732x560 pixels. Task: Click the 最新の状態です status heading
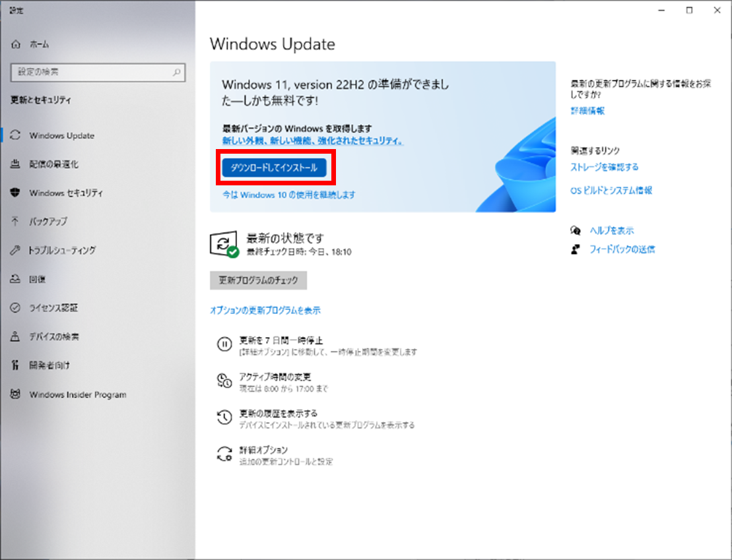tap(284, 239)
